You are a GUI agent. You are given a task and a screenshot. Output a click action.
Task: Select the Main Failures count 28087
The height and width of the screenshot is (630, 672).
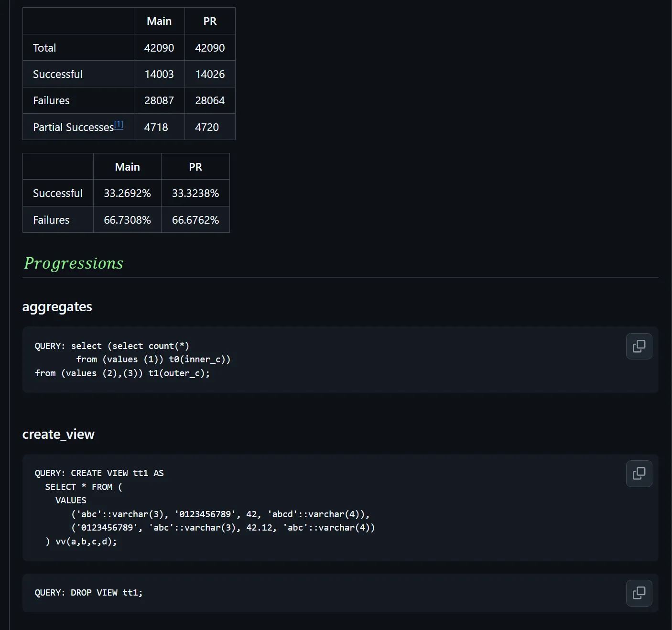tap(159, 100)
